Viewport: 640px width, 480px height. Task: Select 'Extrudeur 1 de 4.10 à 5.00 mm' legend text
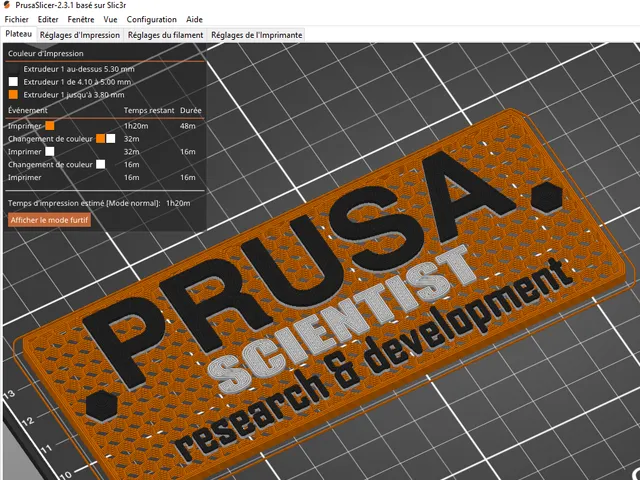[77, 82]
